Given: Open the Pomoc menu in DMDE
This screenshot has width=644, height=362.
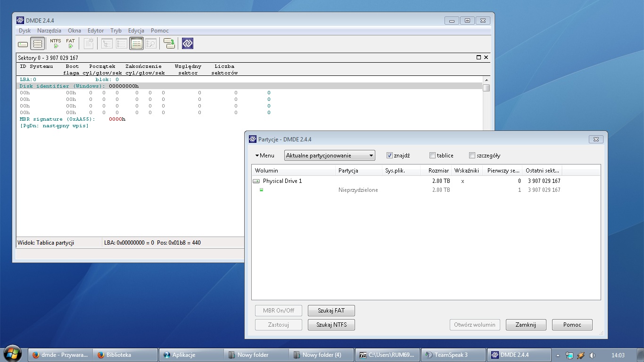Looking at the screenshot, I should click(x=160, y=31).
